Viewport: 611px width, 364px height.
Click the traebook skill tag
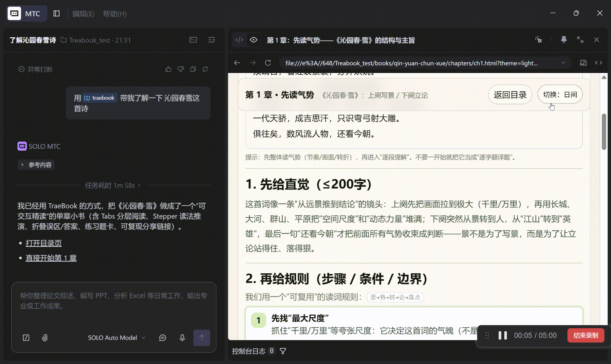click(100, 98)
